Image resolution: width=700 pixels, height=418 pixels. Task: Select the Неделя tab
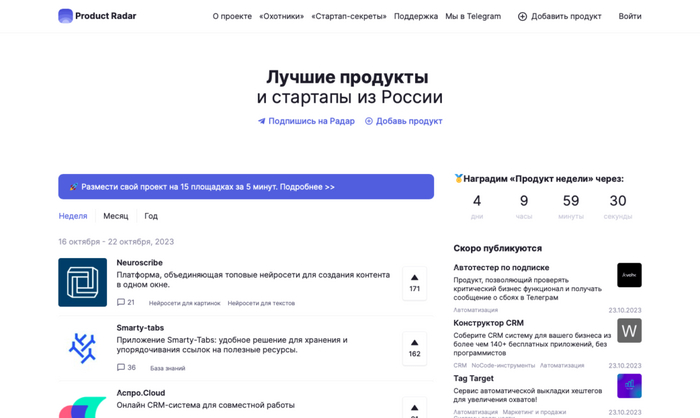coord(73,216)
